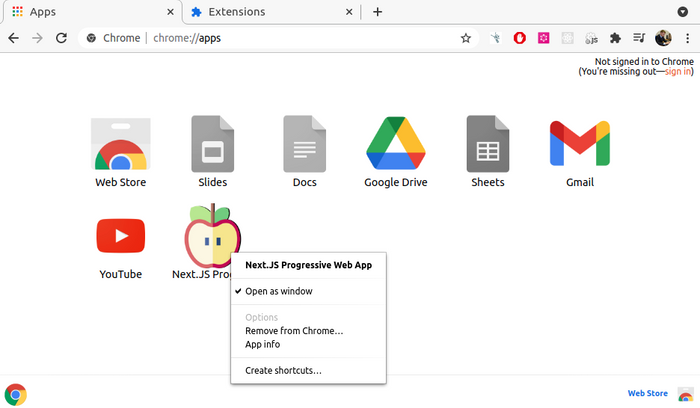Open the Extensions puzzle-piece menu
This screenshot has height=408, width=700.
[x=615, y=38]
